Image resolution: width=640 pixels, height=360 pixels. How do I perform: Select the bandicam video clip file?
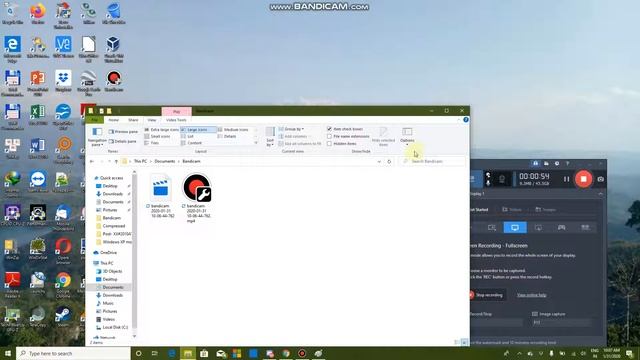pyautogui.click(x=161, y=196)
